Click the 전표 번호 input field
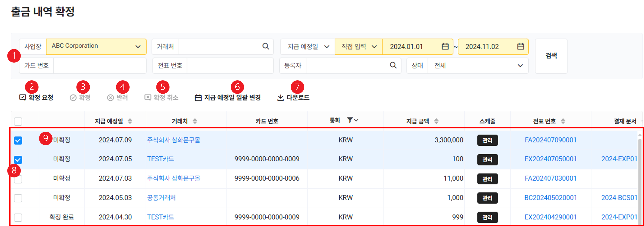This screenshot has width=644, height=226. coord(230,66)
